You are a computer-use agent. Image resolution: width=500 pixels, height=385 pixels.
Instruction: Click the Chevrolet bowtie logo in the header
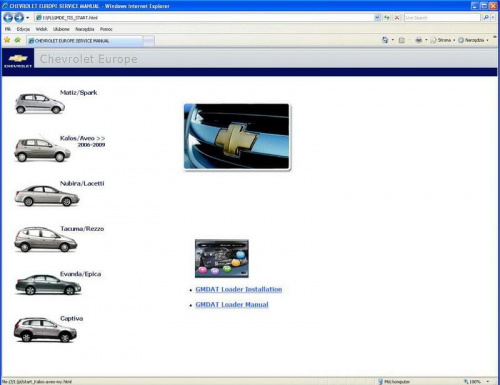coord(18,59)
